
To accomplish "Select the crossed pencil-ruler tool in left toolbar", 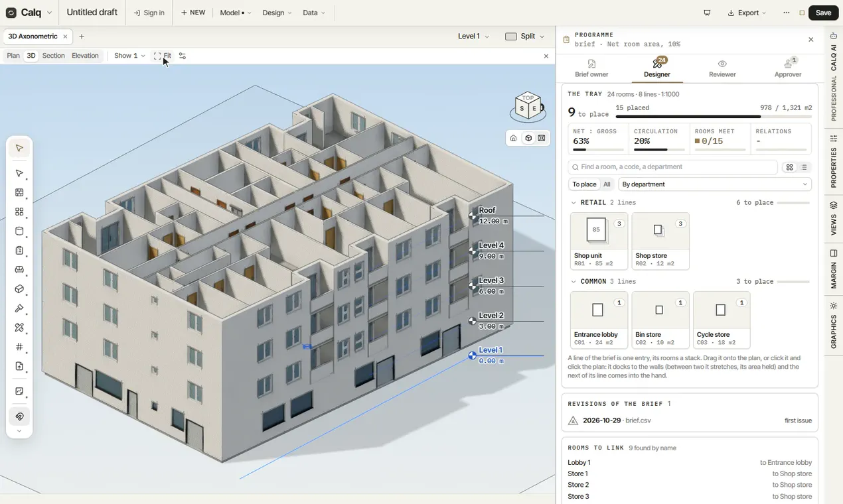I will tap(19, 328).
